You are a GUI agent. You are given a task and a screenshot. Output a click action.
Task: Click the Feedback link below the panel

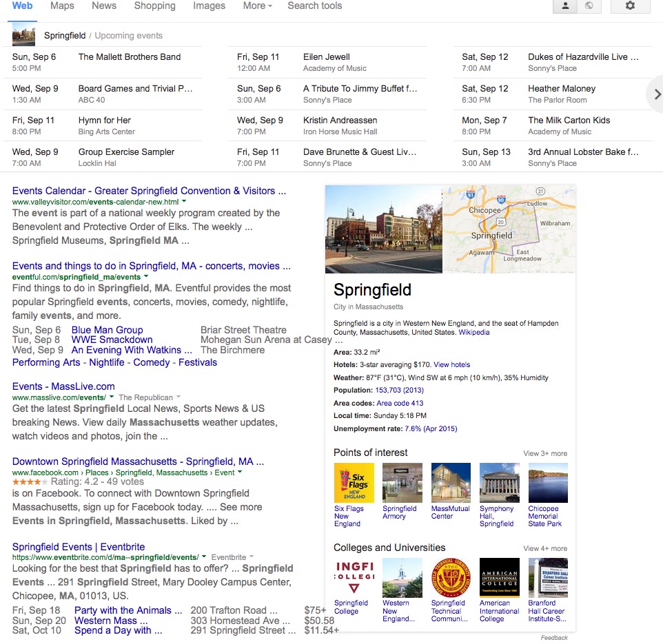tap(554, 638)
